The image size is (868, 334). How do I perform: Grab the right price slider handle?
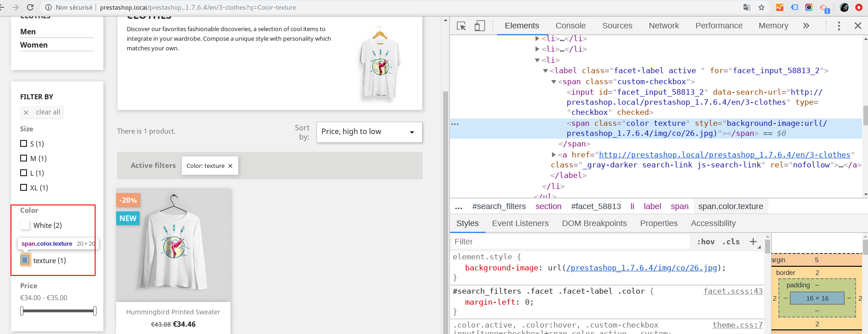coord(95,311)
